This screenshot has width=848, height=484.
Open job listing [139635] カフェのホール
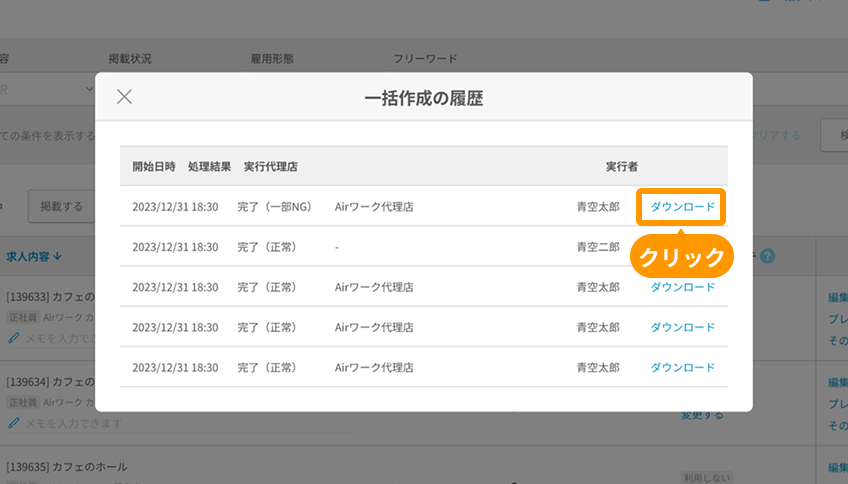tap(67, 467)
